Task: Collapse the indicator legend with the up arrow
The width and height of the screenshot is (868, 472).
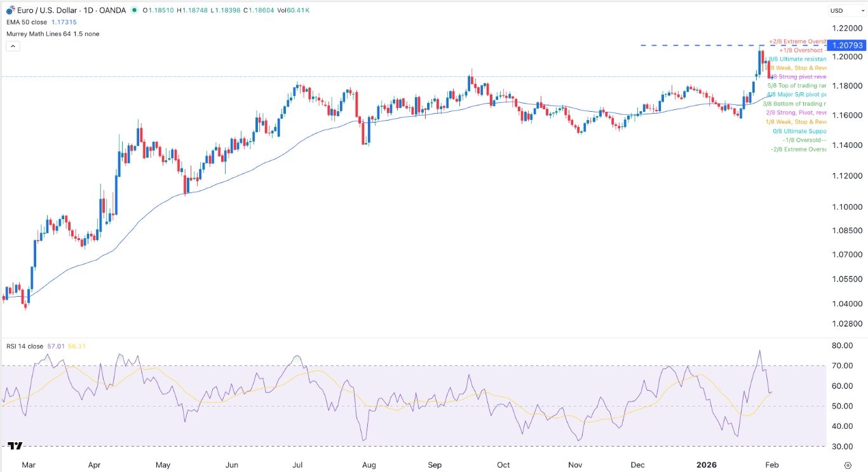Action: click(13, 45)
